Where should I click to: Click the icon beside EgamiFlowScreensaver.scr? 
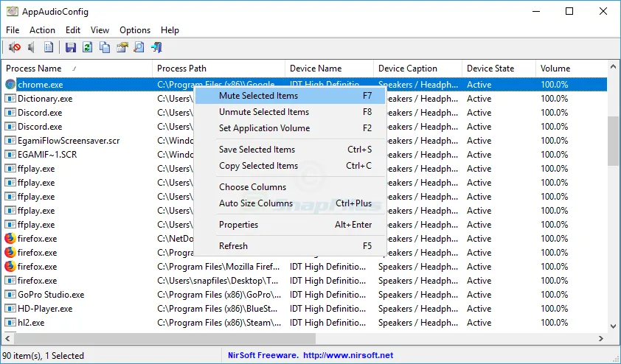10,141
